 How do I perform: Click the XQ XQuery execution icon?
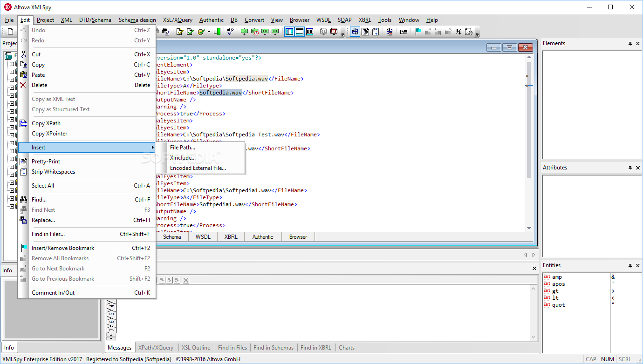[275, 32]
